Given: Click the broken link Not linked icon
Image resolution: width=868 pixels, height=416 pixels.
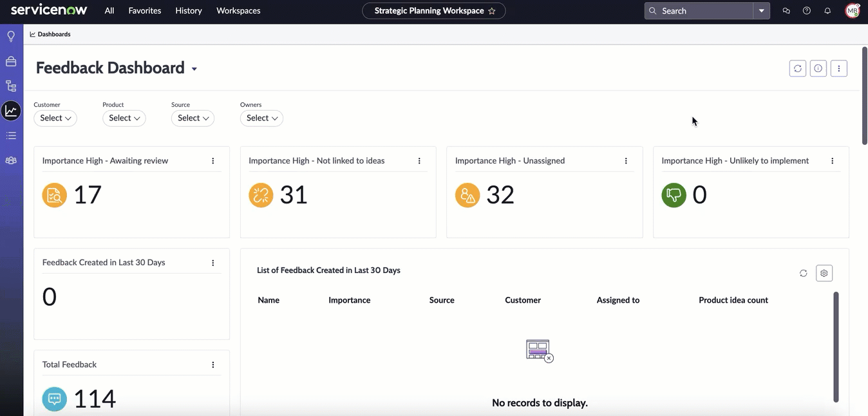Looking at the screenshot, I should 261,195.
